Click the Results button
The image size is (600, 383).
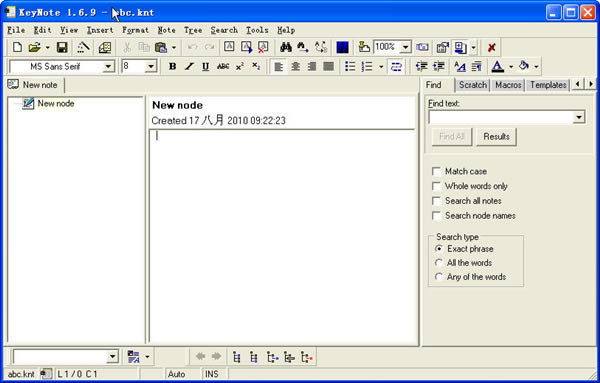(496, 137)
